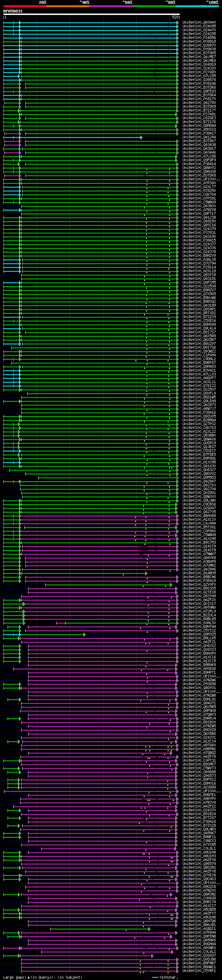Select the UniRef100_B2ZUL4 label

pos(199,615)
